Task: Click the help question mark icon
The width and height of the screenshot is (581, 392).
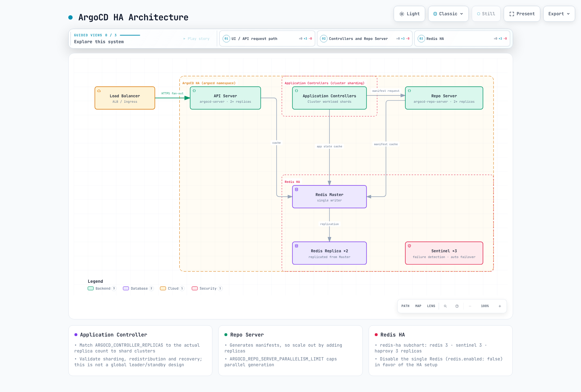Action: coord(457,306)
